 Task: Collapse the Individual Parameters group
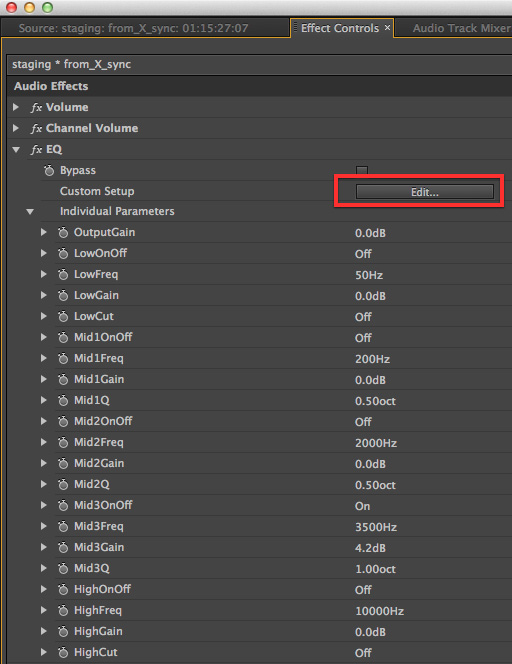coord(30,211)
